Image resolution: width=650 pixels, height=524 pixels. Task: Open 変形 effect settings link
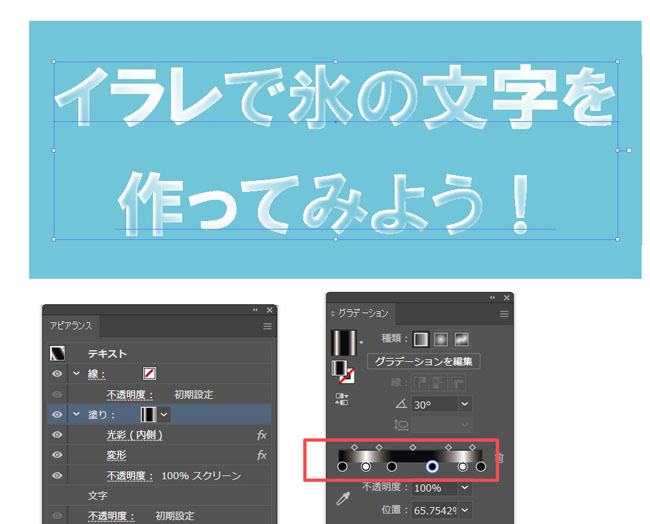[116, 455]
